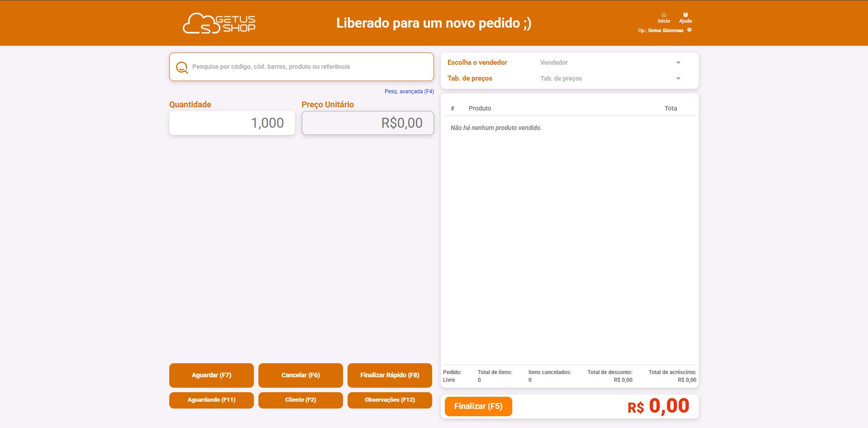
Task: Open the Tab. de preços dropdown
Action: coord(610,78)
